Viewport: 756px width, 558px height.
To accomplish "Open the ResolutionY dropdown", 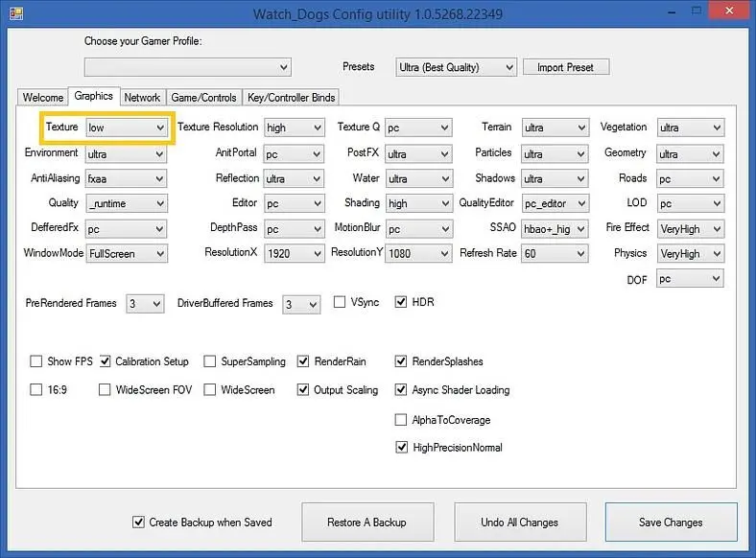I will click(x=418, y=253).
